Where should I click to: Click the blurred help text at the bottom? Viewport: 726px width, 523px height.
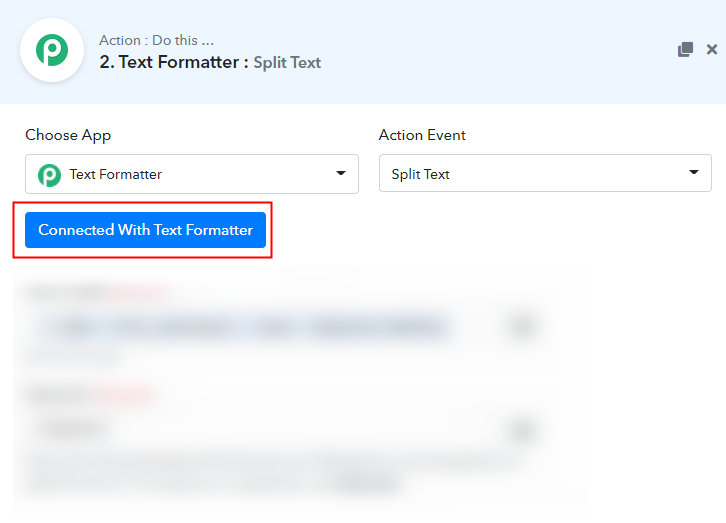click(269, 473)
